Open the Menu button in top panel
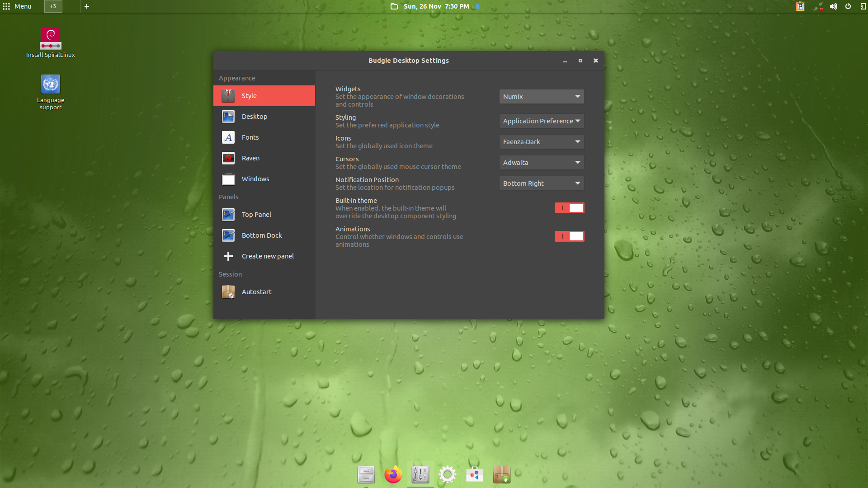The image size is (868, 488). pos(17,6)
